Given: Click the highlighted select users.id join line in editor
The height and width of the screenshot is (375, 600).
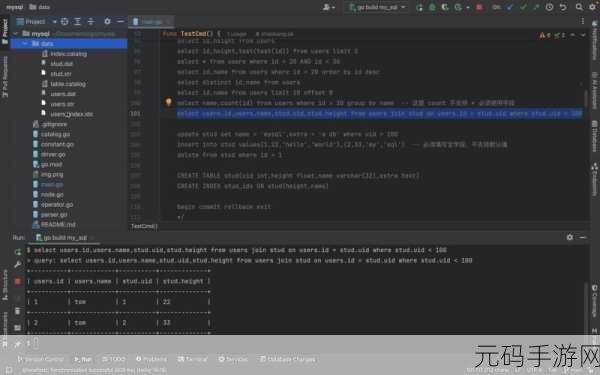Looking at the screenshot, I should click(x=379, y=114).
